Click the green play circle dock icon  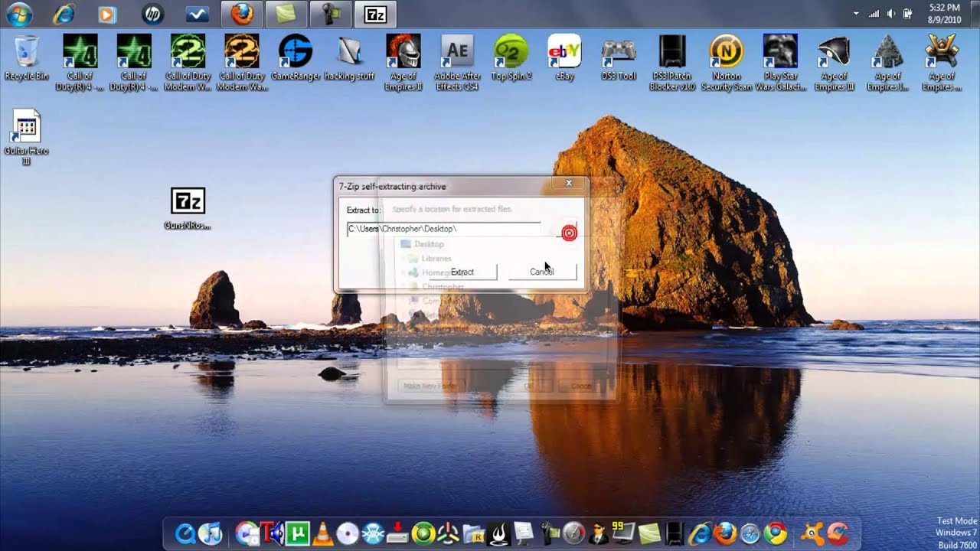tap(423, 533)
